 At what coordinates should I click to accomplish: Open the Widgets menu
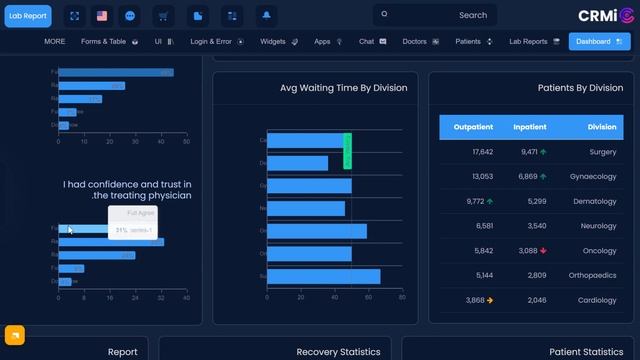click(x=279, y=42)
